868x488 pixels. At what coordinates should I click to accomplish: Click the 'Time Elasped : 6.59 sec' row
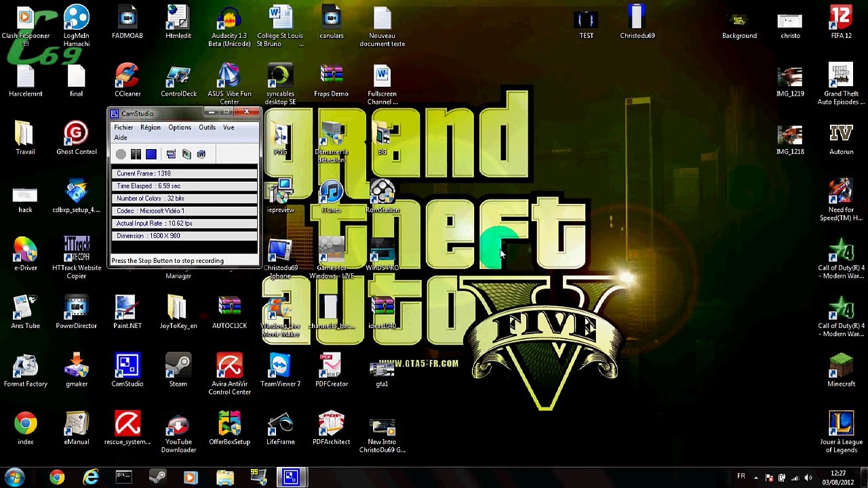(x=184, y=186)
